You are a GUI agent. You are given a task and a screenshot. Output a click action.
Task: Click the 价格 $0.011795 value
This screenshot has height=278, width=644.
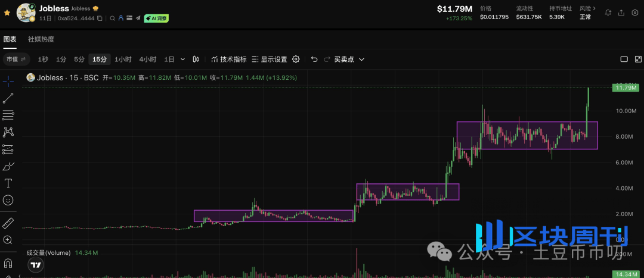click(x=496, y=17)
